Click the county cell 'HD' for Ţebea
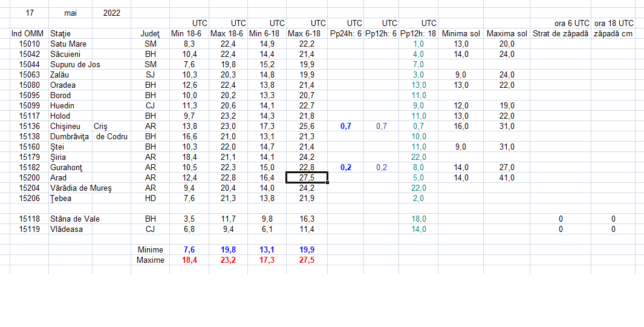Viewport: 644px width, 327px height. coord(151,198)
